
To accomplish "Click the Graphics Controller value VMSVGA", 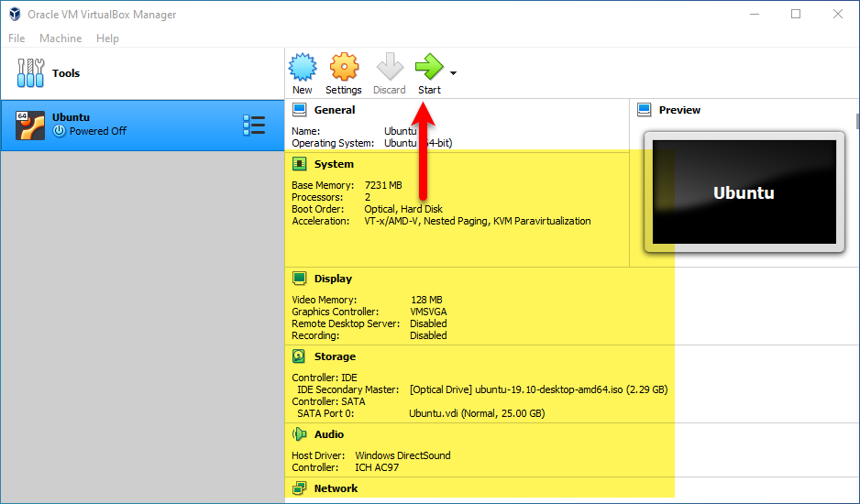I will pos(428,312).
